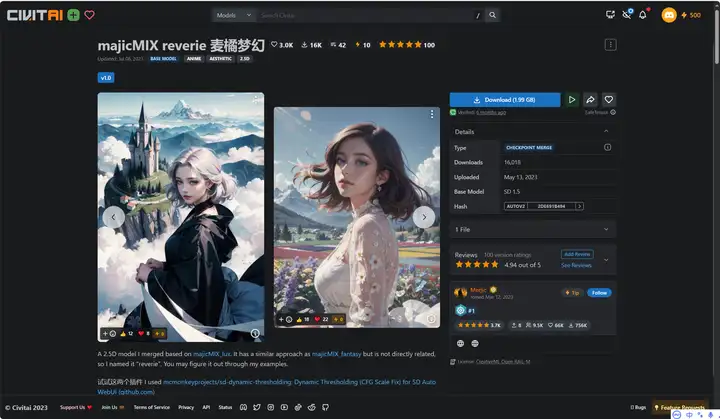Select the BASE MODEL tag
This screenshot has width=720, height=419.
163,59
